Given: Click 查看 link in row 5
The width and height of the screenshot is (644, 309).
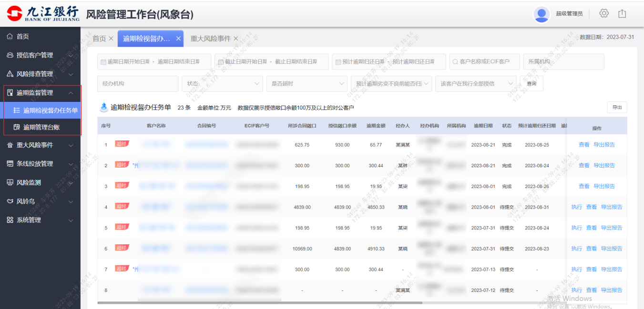Looking at the screenshot, I should [591, 228].
